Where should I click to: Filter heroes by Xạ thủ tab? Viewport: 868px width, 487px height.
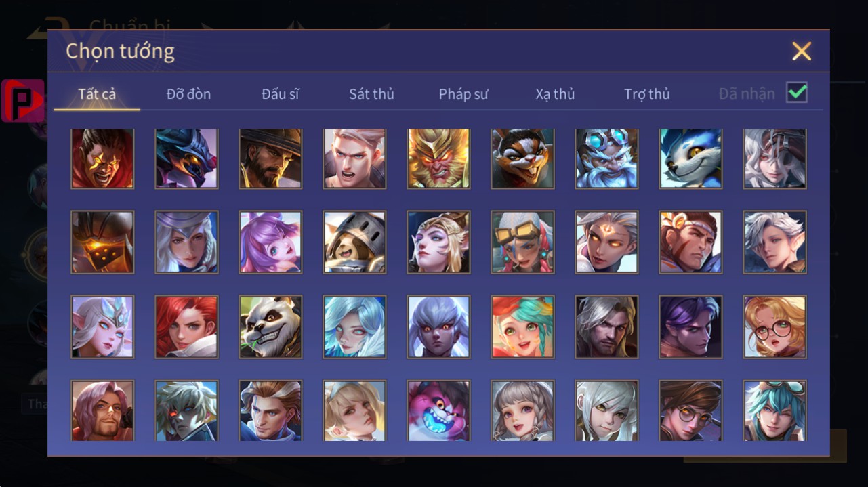coord(555,94)
